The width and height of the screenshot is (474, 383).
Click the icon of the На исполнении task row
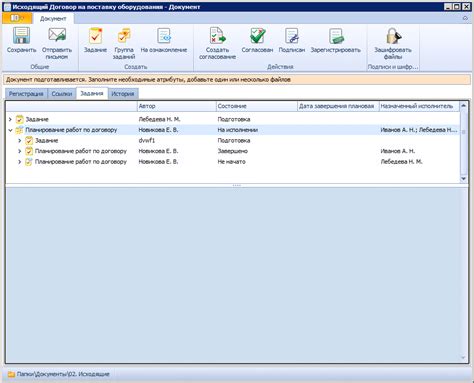point(20,130)
